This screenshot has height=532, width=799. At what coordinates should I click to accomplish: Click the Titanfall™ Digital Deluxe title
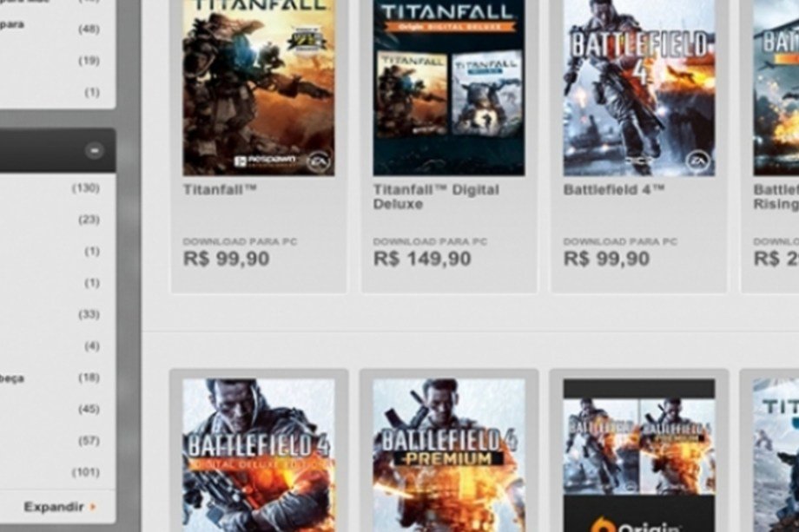point(436,196)
